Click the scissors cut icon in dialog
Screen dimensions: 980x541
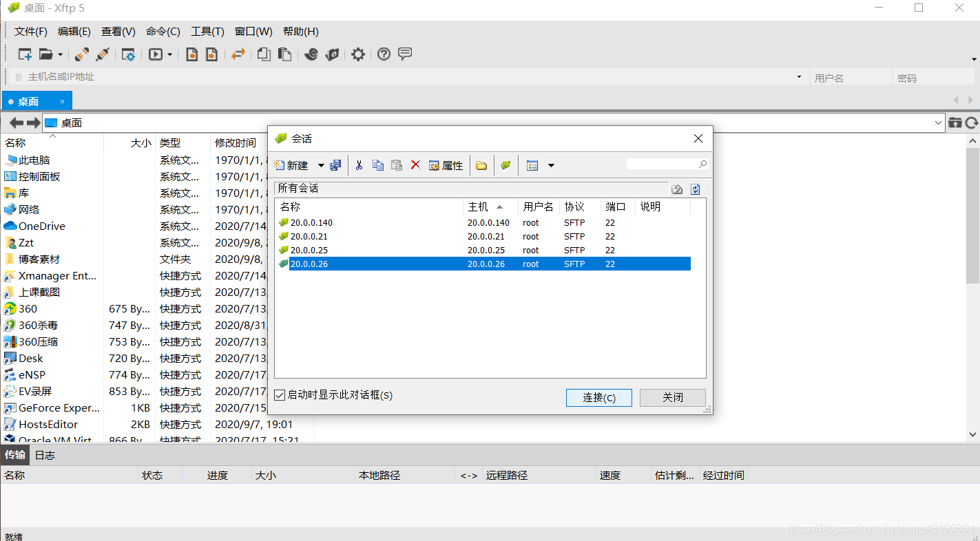pos(359,165)
